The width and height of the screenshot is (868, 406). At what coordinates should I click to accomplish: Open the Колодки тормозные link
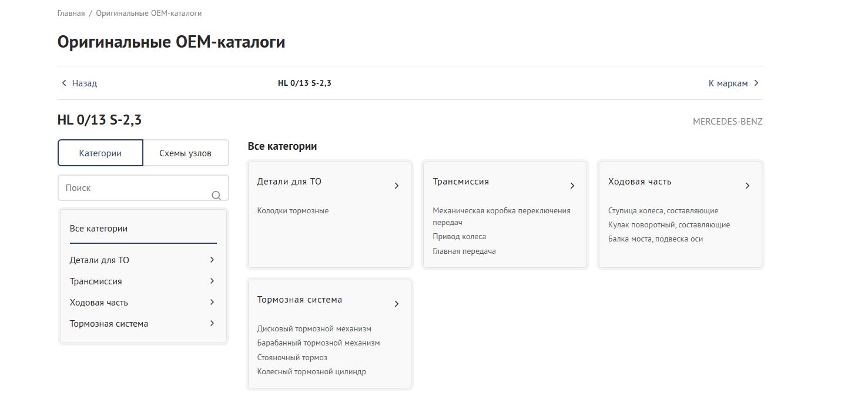293,211
